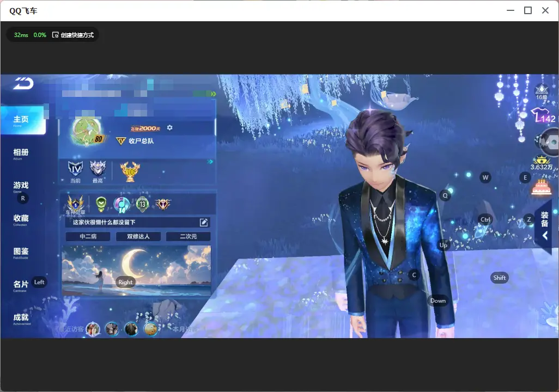Click the Z key overlay button
Screen dimensions: 559x392
click(529, 219)
